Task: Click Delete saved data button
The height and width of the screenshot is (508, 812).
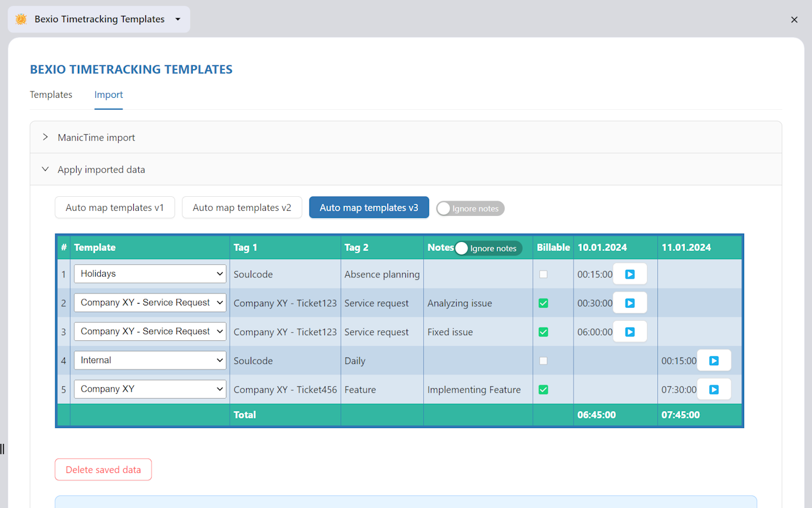Action: pyautogui.click(x=103, y=470)
